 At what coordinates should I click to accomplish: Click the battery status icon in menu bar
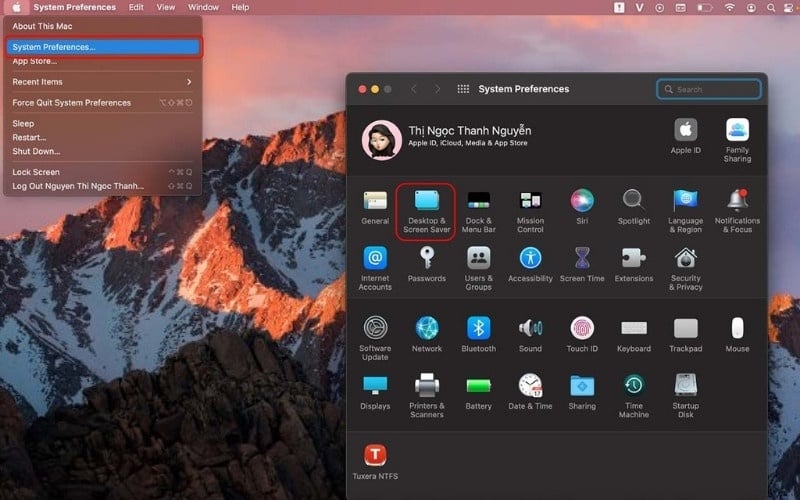pos(705,8)
